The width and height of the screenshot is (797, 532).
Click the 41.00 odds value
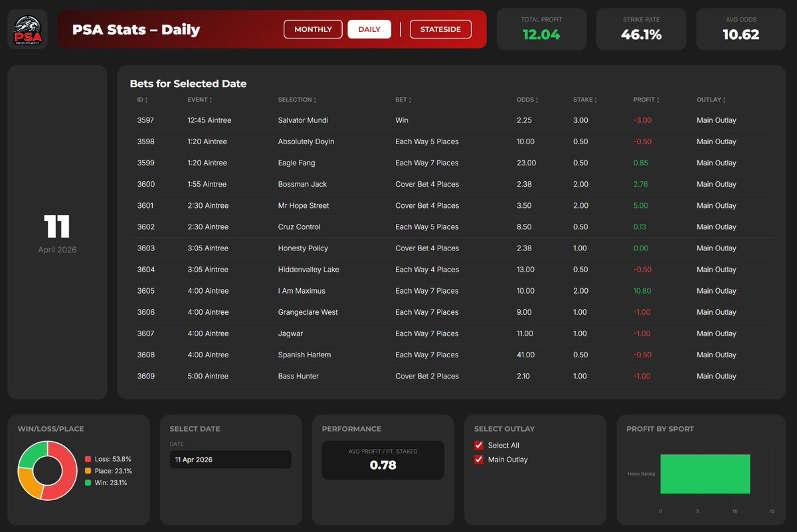(526, 354)
